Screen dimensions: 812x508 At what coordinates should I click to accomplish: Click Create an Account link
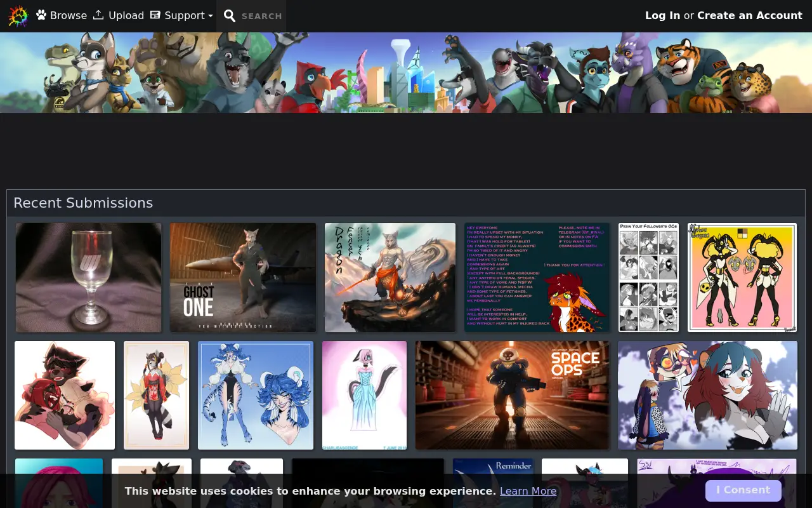tap(750, 15)
